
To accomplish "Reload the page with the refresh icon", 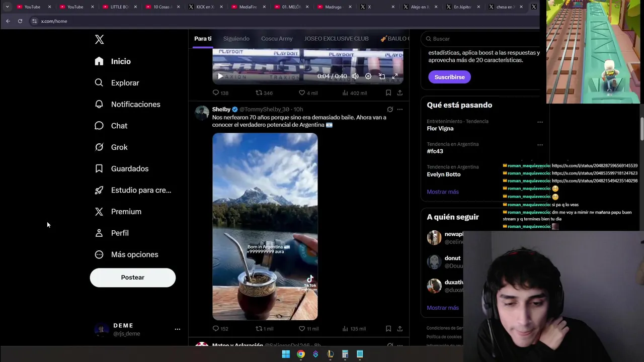I will pyautogui.click(x=20, y=21).
